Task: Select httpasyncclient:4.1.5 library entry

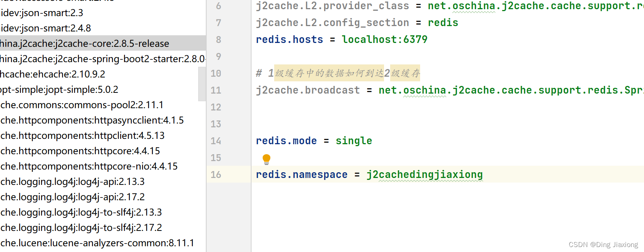Action: point(103,120)
